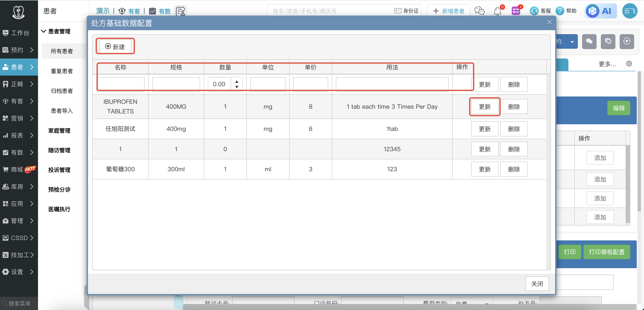Collapse the 患者管理 section

[44, 31]
